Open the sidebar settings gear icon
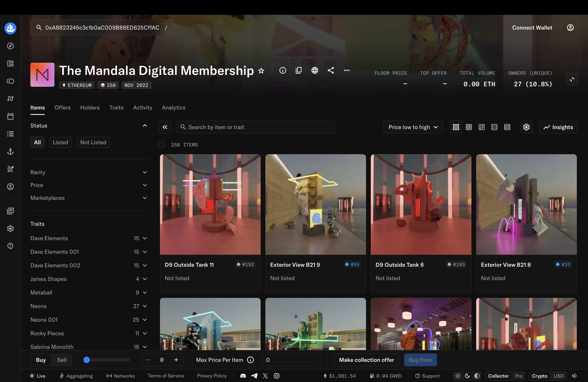The image size is (588, 382). (x=10, y=229)
